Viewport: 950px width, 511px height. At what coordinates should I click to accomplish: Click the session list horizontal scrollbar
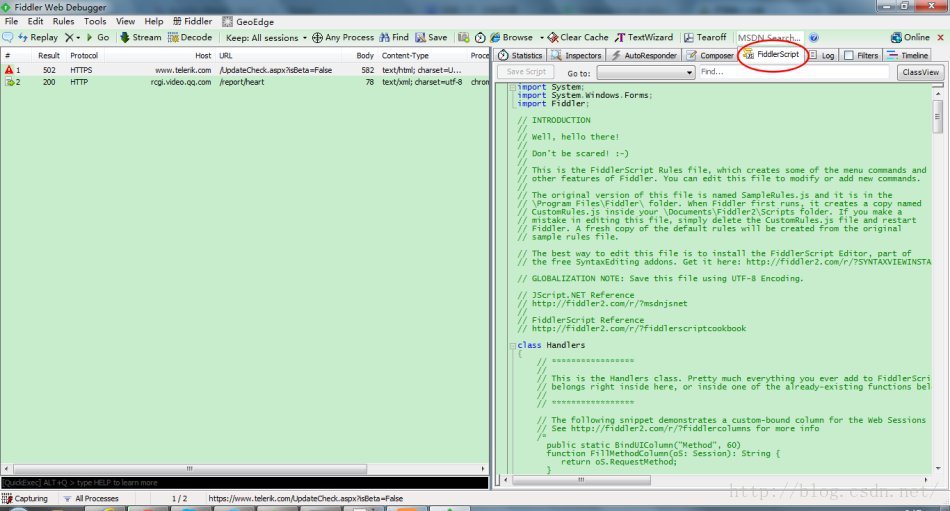tap(190, 469)
